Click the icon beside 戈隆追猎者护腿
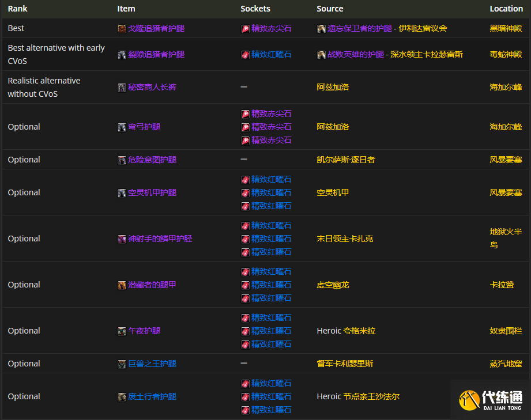Screen dimensions: 531x420 (122, 28)
